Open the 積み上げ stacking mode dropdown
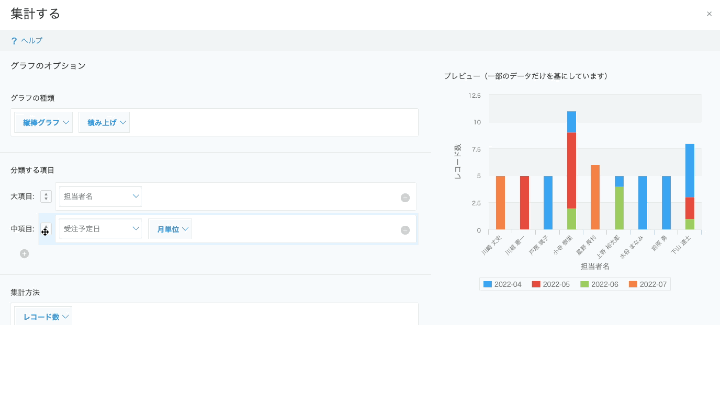 coord(104,122)
